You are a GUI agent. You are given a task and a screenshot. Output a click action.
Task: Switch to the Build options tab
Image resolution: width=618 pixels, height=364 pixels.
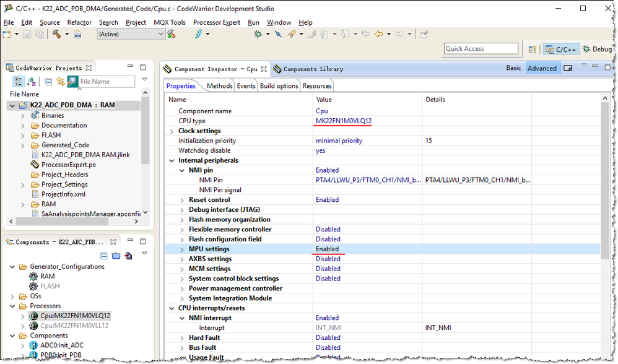[x=279, y=86]
